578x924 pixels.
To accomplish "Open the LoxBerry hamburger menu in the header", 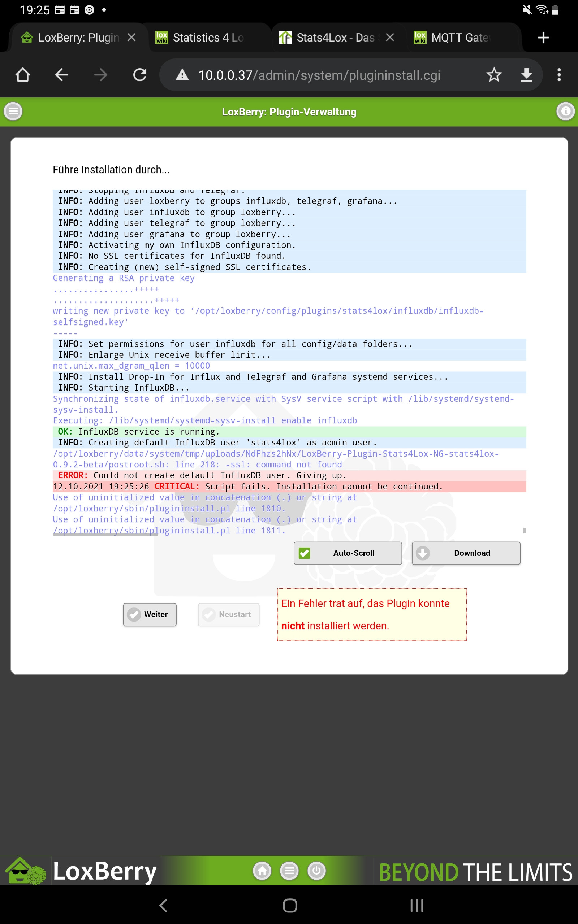I will click(x=13, y=112).
